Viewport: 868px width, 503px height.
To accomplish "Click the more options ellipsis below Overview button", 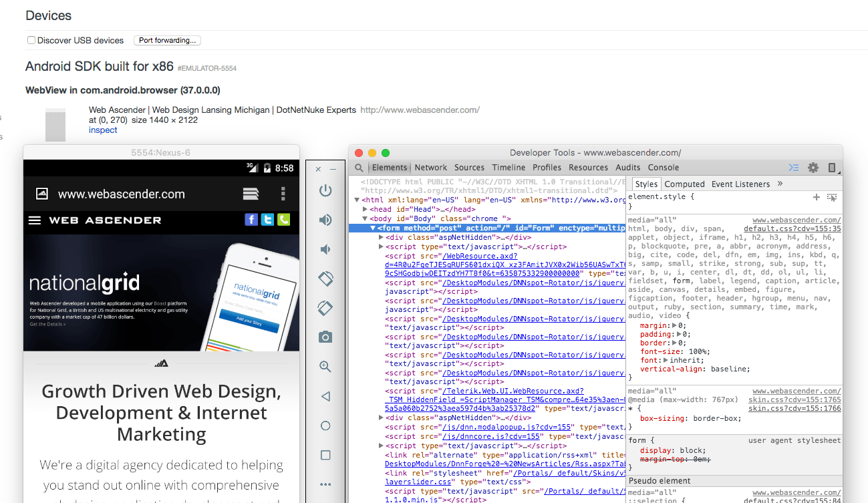I will point(325,484).
